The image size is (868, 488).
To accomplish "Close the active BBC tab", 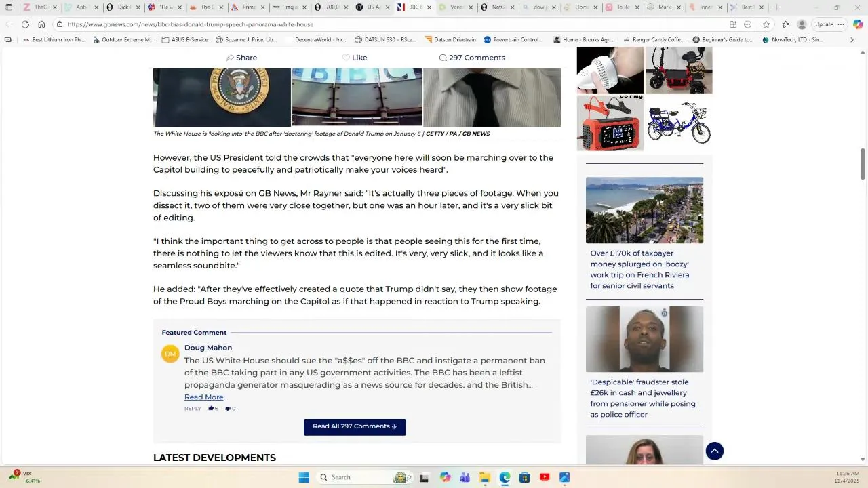I will [429, 7].
